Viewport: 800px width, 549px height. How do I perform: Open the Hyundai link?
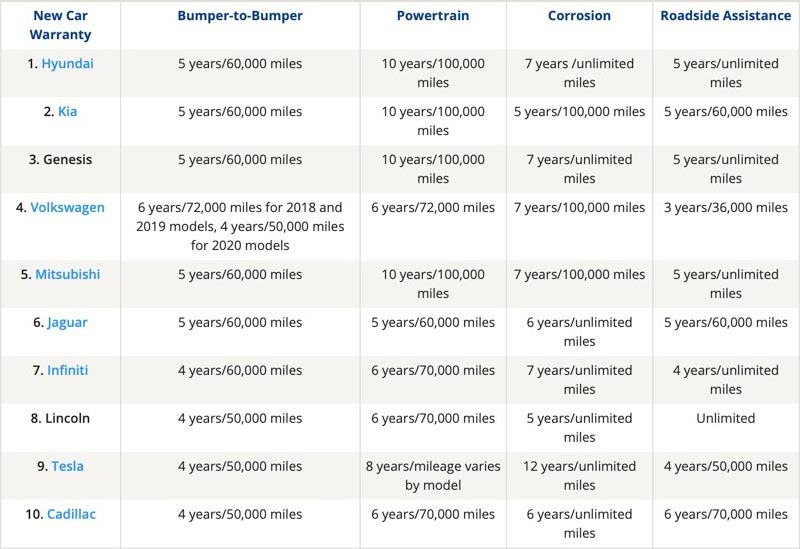coord(67,64)
